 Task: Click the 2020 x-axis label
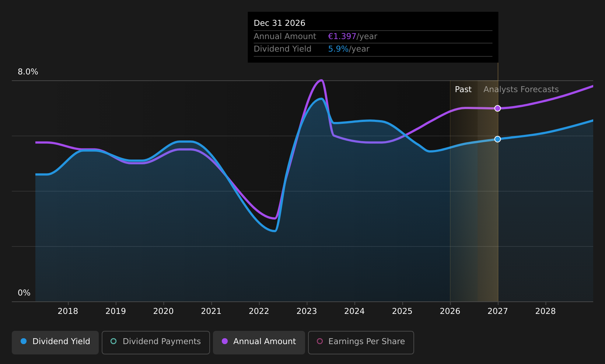(x=164, y=311)
